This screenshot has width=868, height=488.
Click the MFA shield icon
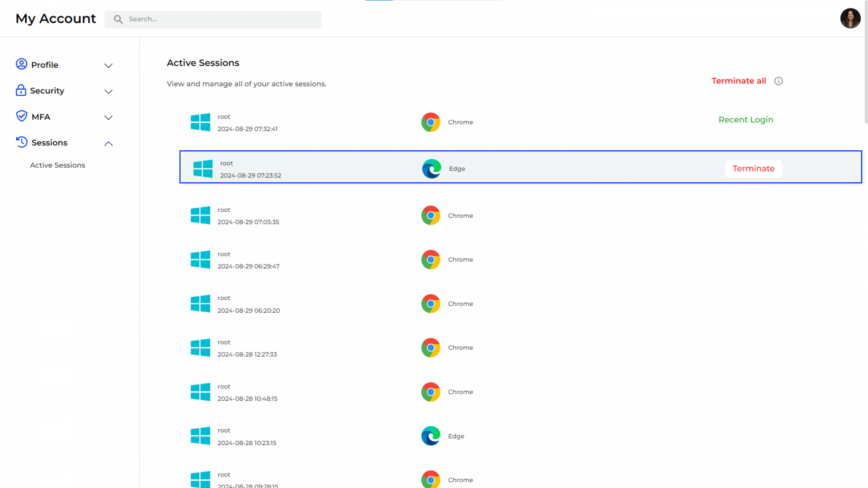[21, 116]
